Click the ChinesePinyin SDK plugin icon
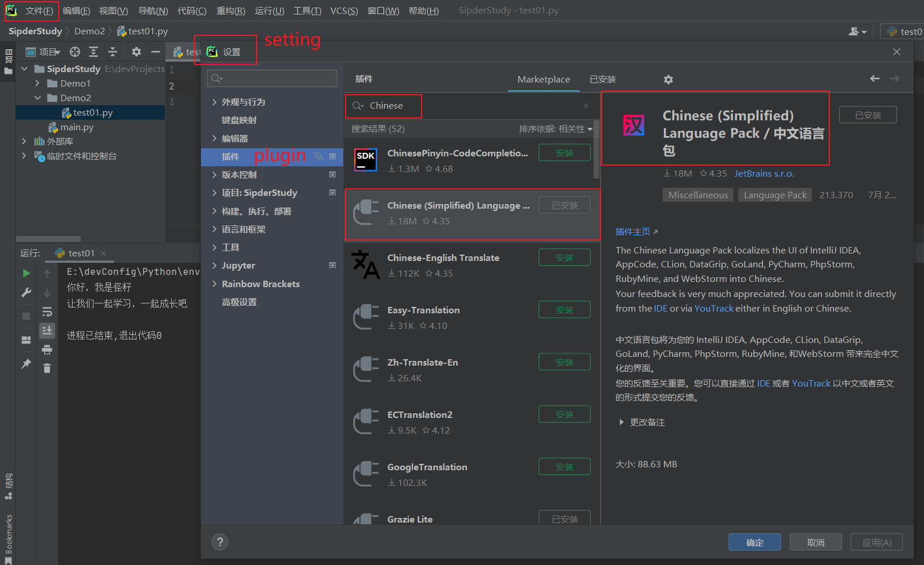This screenshot has width=924, height=565. coord(366,160)
